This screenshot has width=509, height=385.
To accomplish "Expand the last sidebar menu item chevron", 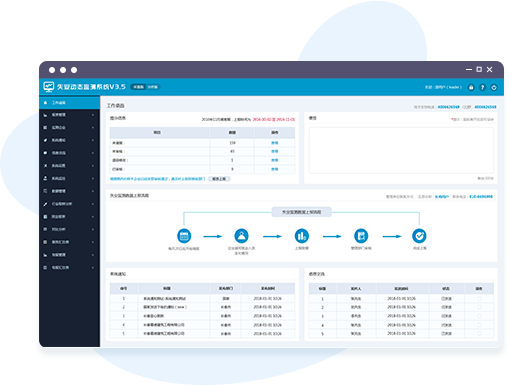I will pos(93,268).
